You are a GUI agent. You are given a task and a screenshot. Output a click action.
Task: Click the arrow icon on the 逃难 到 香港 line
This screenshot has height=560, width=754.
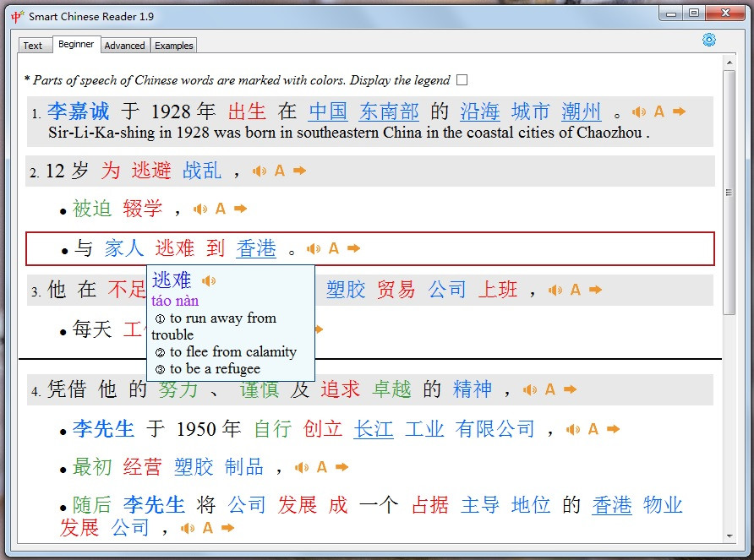pyautogui.click(x=354, y=248)
